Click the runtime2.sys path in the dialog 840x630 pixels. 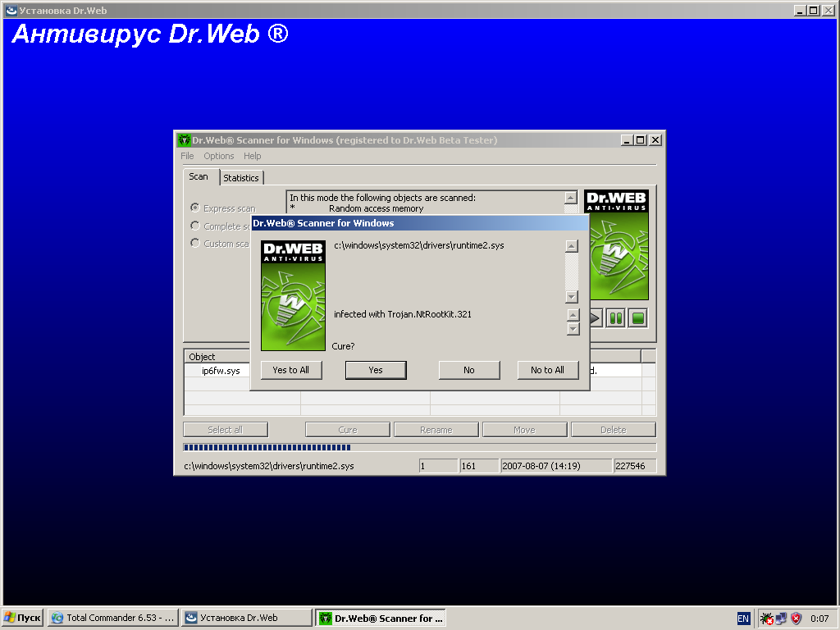(x=419, y=245)
